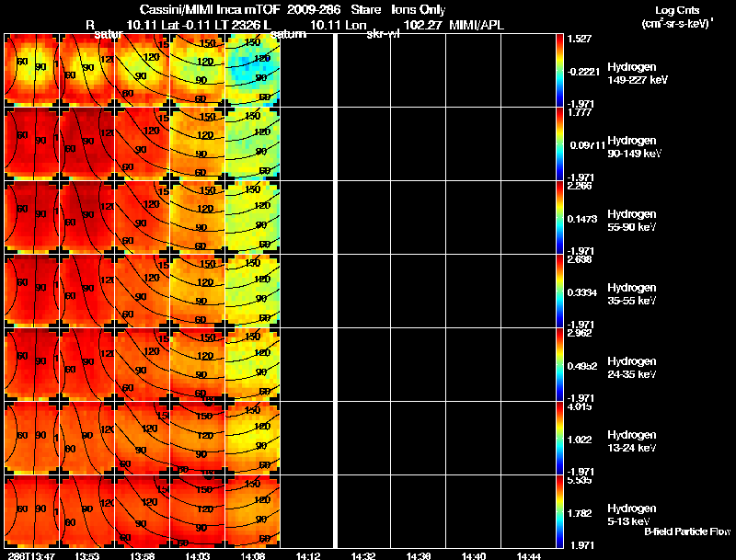Click the '2.638' colorbar maximum value

[x=580, y=260]
